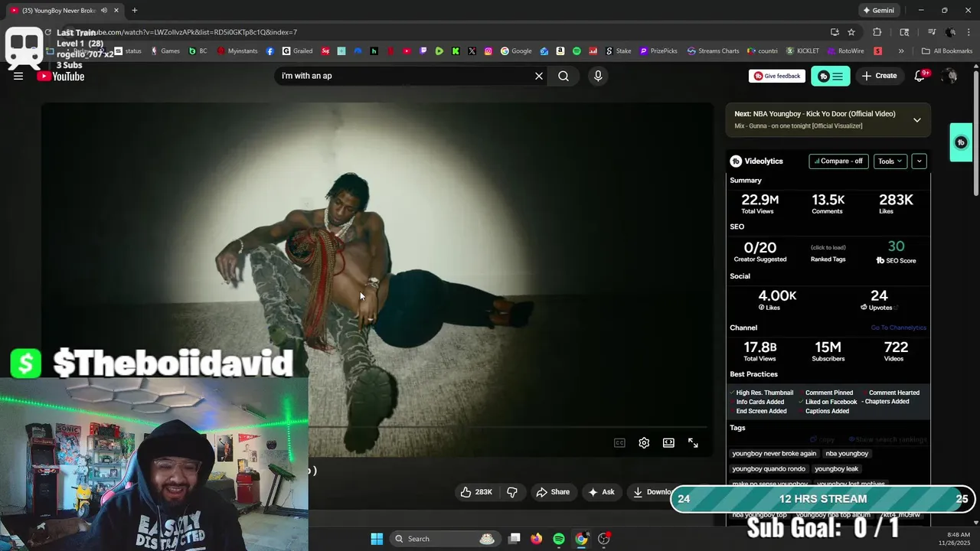This screenshot has height=551, width=980.
Task: Open the Tools dropdown in Videolytics
Action: point(890,161)
